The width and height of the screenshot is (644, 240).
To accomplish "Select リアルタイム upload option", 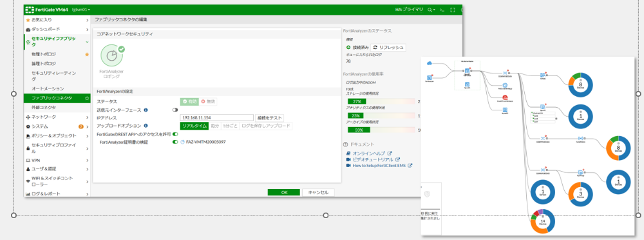I will tap(194, 126).
